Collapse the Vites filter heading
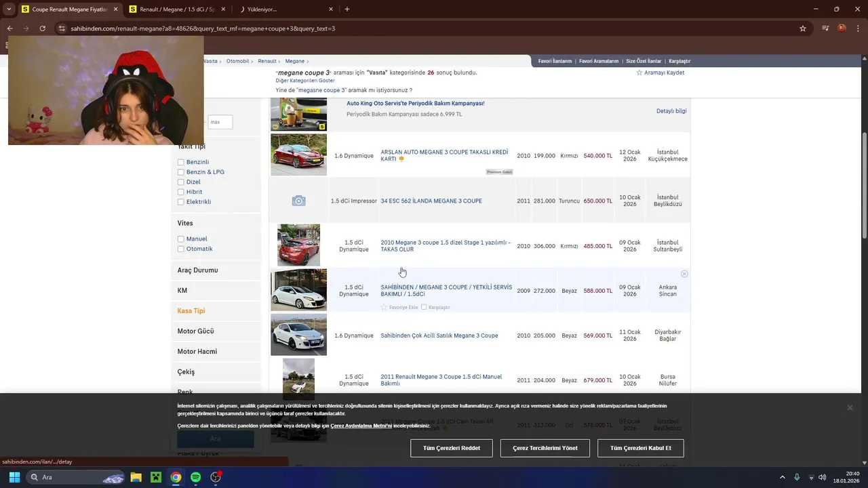 point(185,223)
